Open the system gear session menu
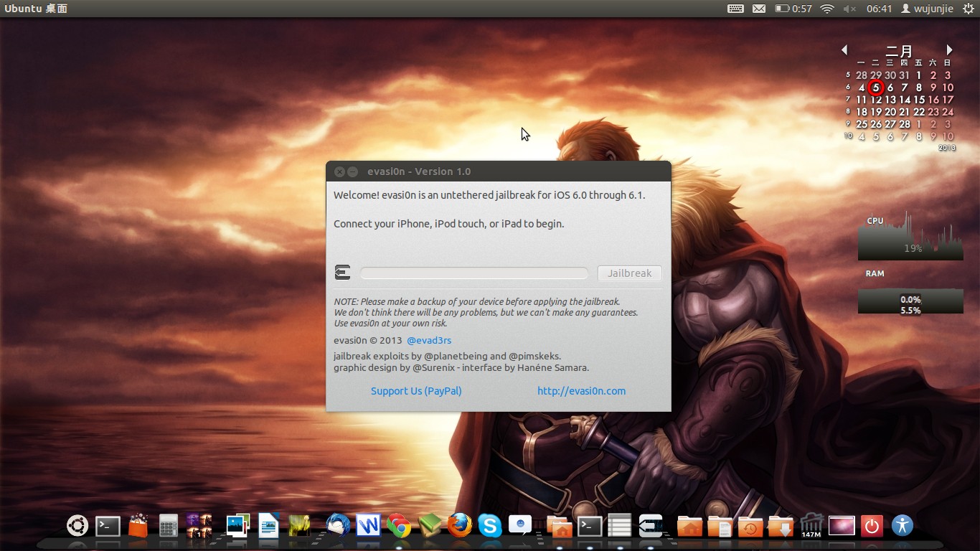Viewport: 980px width, 551px height. [x=968, y=9]
